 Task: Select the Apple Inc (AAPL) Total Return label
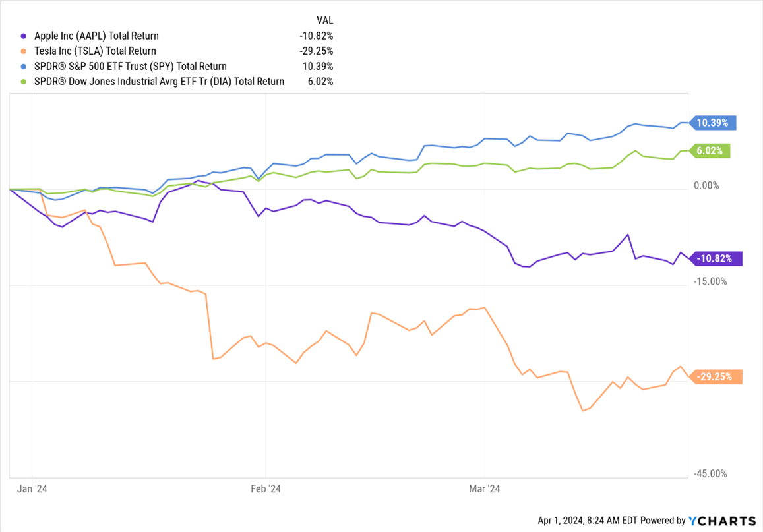point(95,36)
